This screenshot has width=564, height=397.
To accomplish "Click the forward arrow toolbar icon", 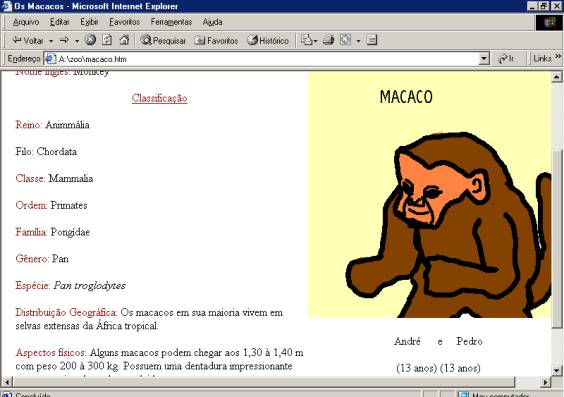I will click(x=64, y=40).
